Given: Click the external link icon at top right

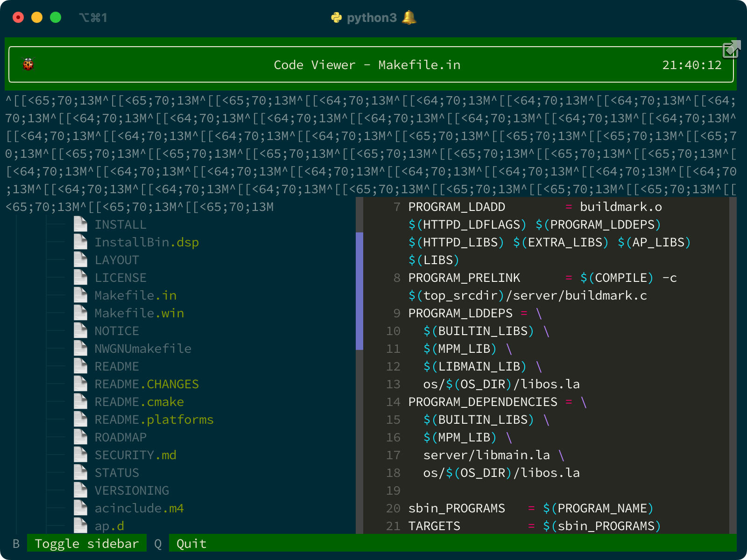Looking at the screenshot, I should click(x=732, y=49).
